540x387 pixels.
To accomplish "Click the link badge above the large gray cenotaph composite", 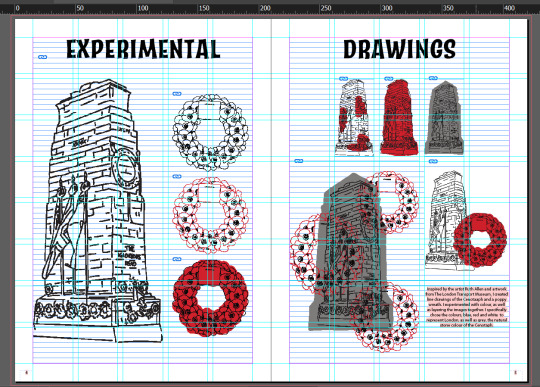I will (299, 161).
